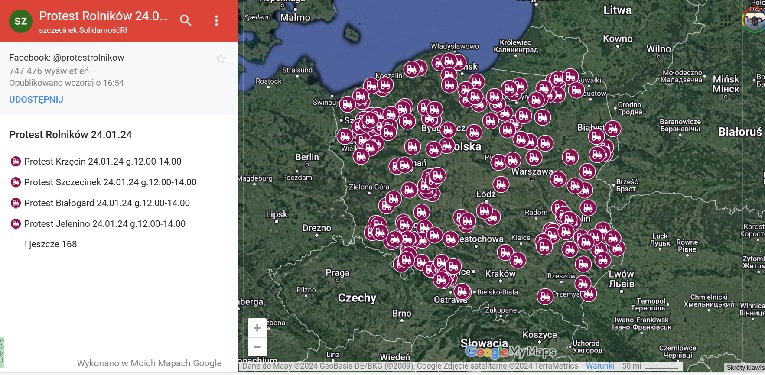Open the search magnifier in red header
This screenshot has height=375, width=765.
(x=185, y=20)
